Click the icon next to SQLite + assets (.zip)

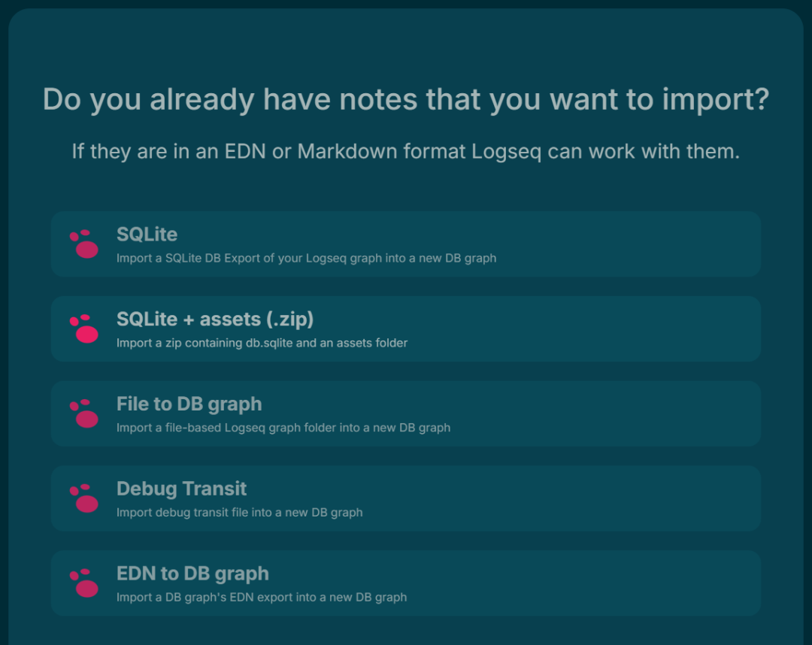(84, 329)
